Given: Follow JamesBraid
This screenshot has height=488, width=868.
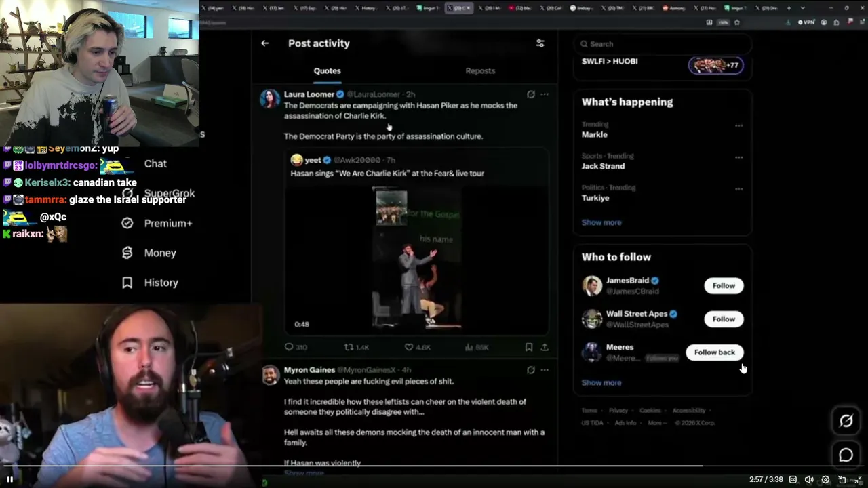Looking at the screenshot, I should coord(724,285).
